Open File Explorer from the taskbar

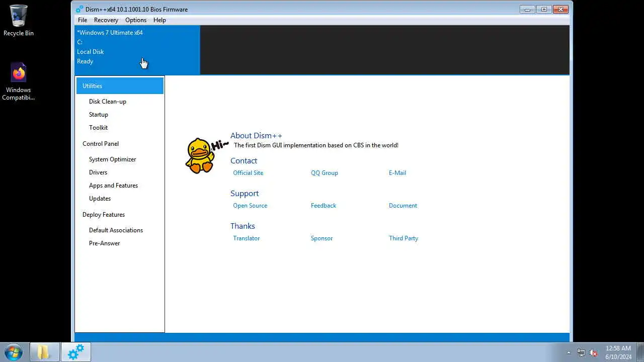pos(44,352)
